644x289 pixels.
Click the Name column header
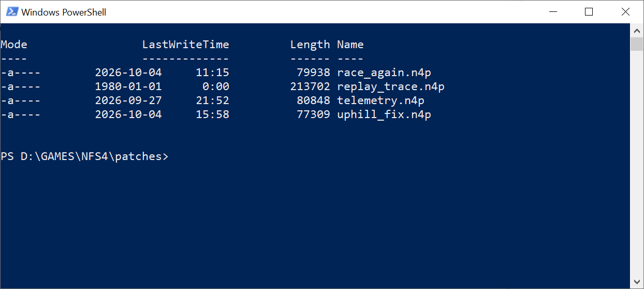[350, 45]
